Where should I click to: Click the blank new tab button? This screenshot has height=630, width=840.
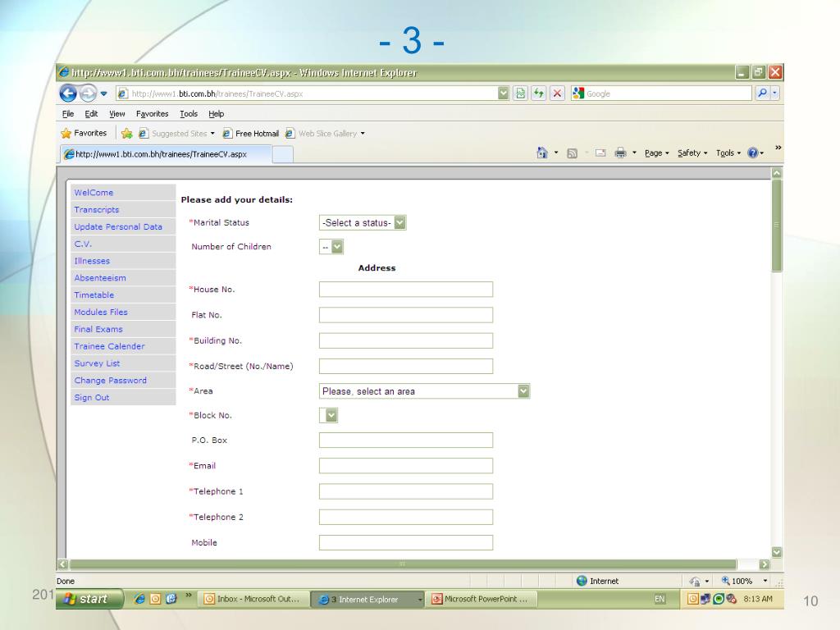pyautogui.click(x=283, y=154)
